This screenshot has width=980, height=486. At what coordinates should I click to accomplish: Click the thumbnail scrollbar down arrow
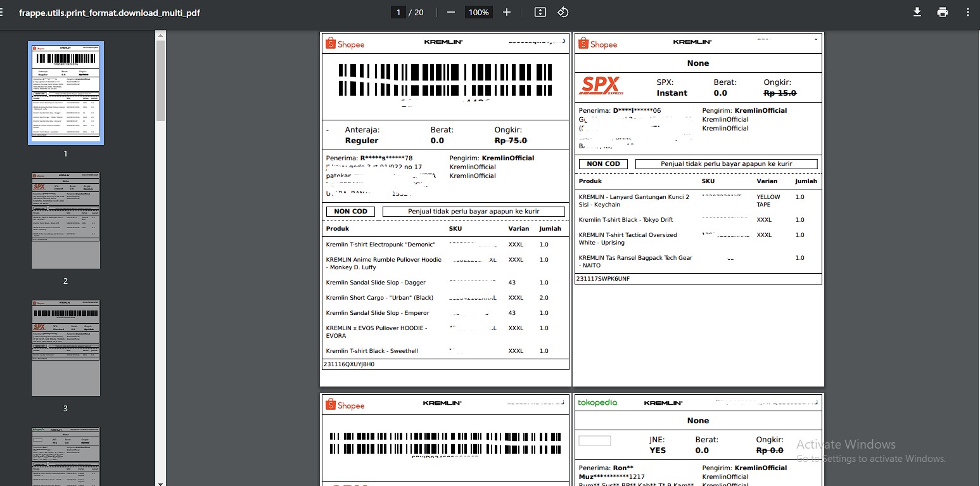click(x=160, y=482)
